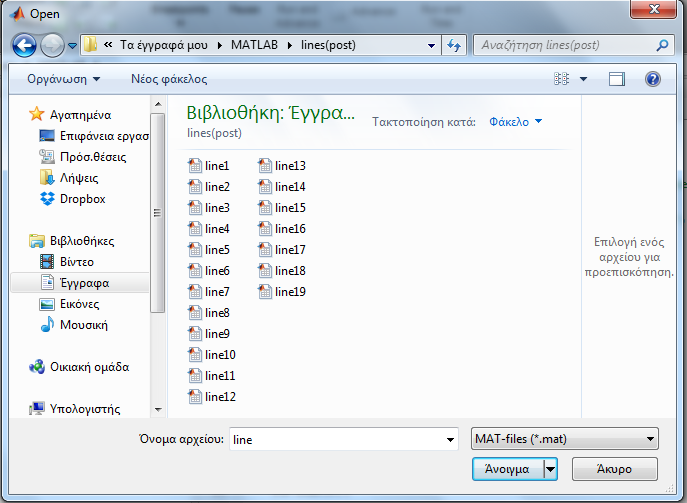Open the Φάκελο arrange-by dropdown
Viewport: 687px width, 503px height.
tap(515, 121)
